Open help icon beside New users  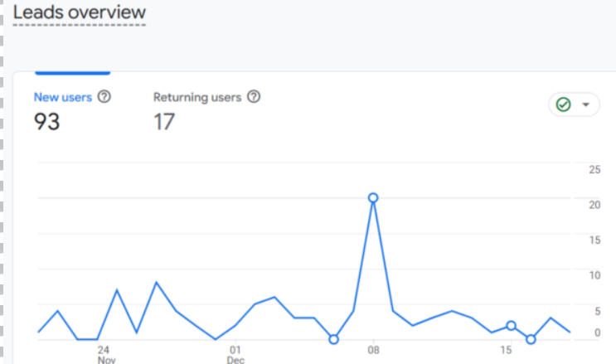click(x=104, y=96)
